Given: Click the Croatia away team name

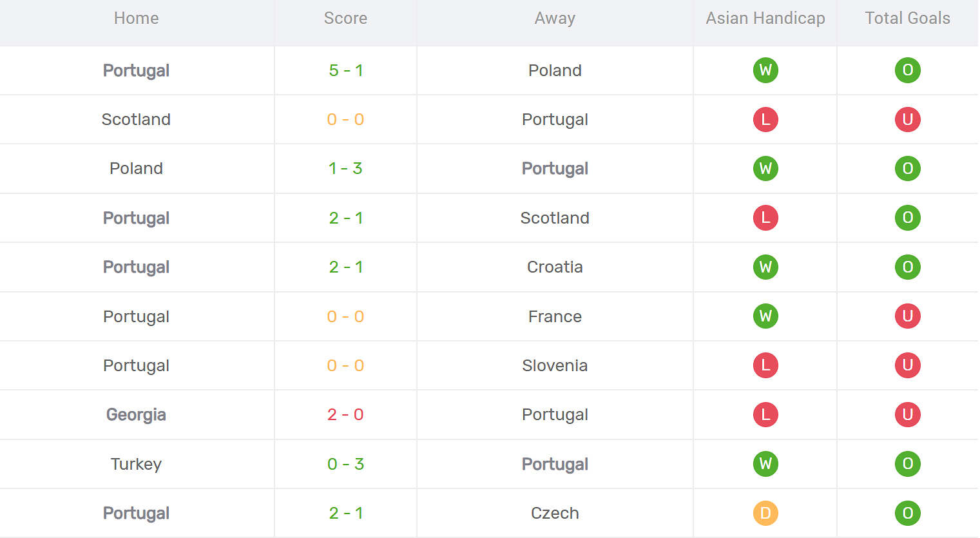Looking at the screenshot, I should [555, 267].
